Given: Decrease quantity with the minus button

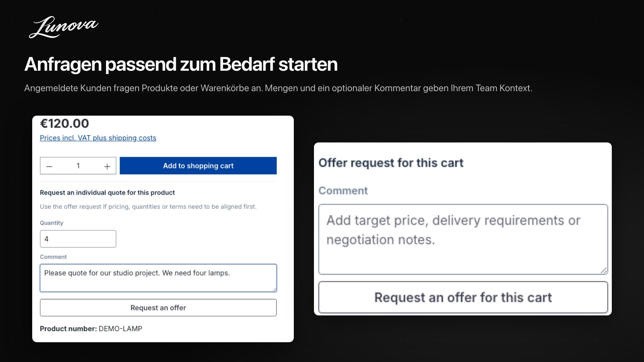Looking at the screenshot, I should 49,166.
